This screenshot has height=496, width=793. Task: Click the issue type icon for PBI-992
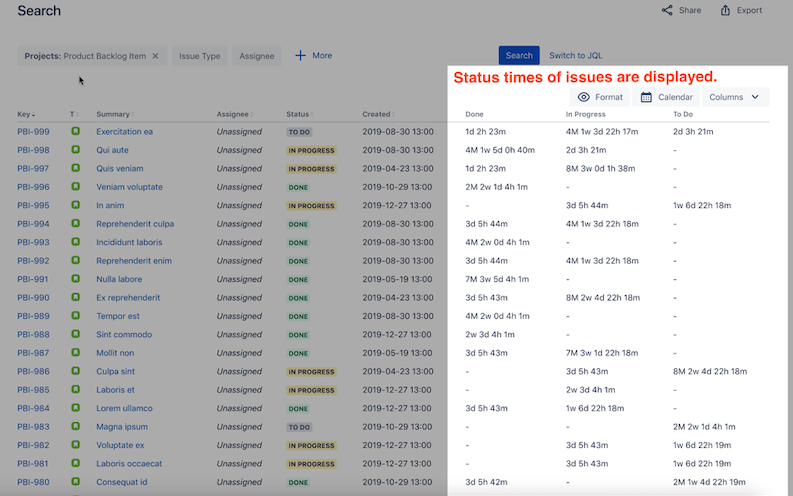pos(75,260)
